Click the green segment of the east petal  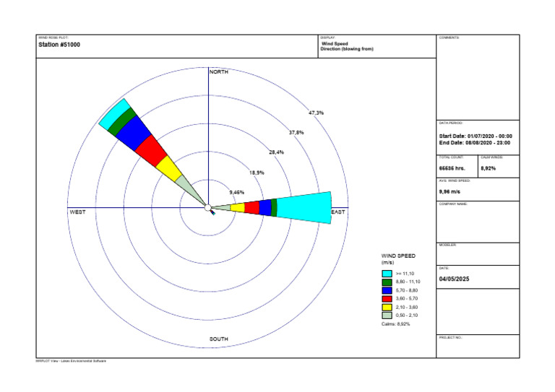(x=274, y=208)
